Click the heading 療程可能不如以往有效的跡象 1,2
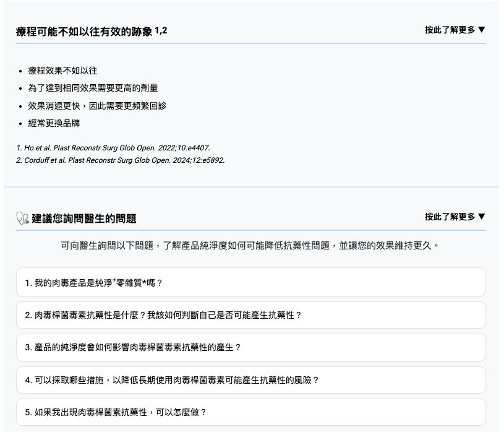The image size is (504, 432). pyautogui.click(x=92, y=32)
